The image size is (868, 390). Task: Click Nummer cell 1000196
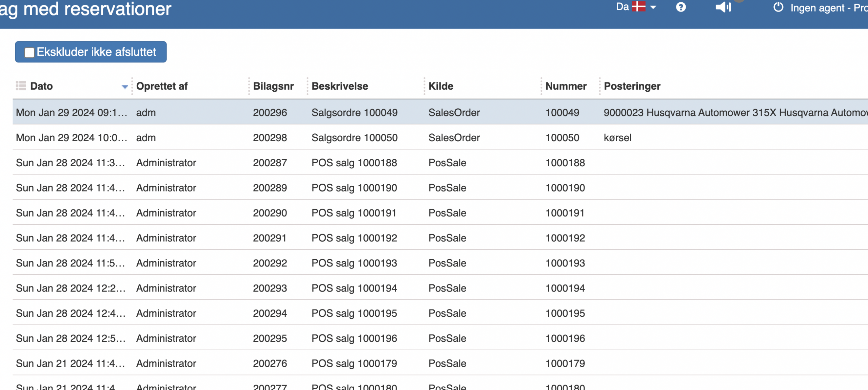point(565,338)
